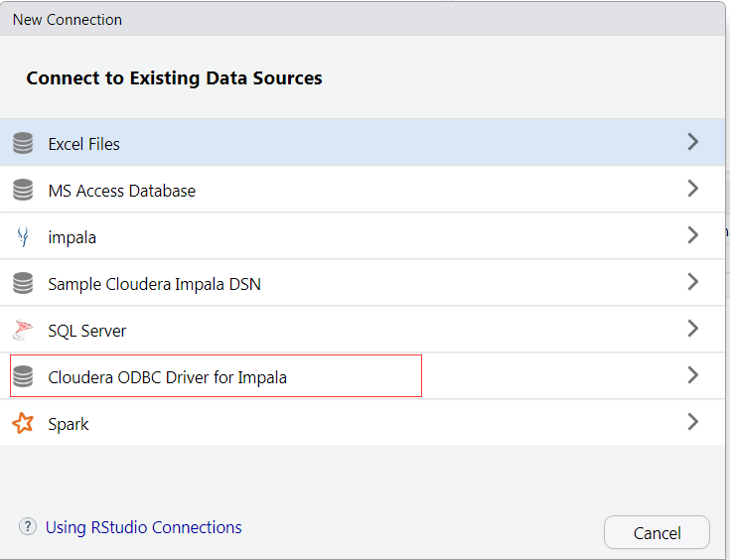Viewport: 730px width, 560px height.
Task: Click the help question mark icon
Action: click(28, 526)
